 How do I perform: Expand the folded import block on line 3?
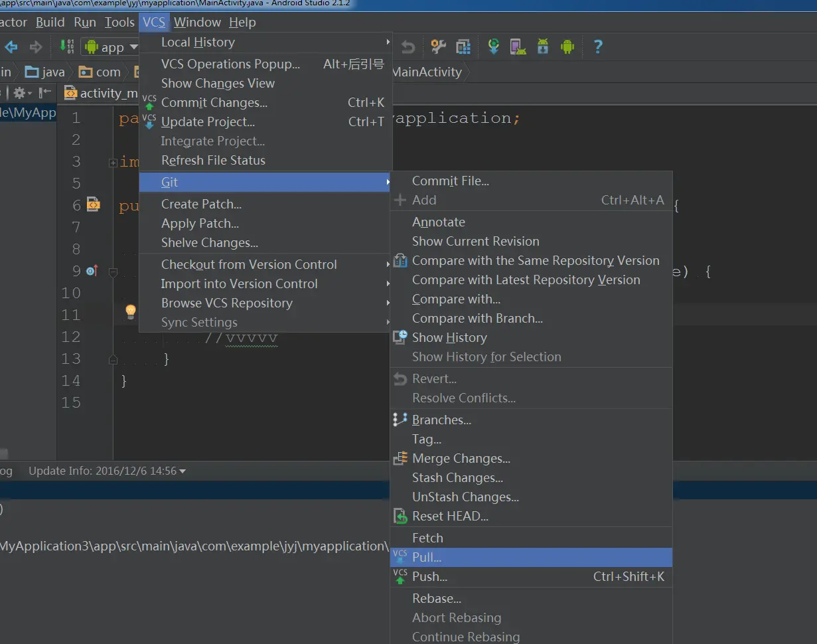coord(113,162)
